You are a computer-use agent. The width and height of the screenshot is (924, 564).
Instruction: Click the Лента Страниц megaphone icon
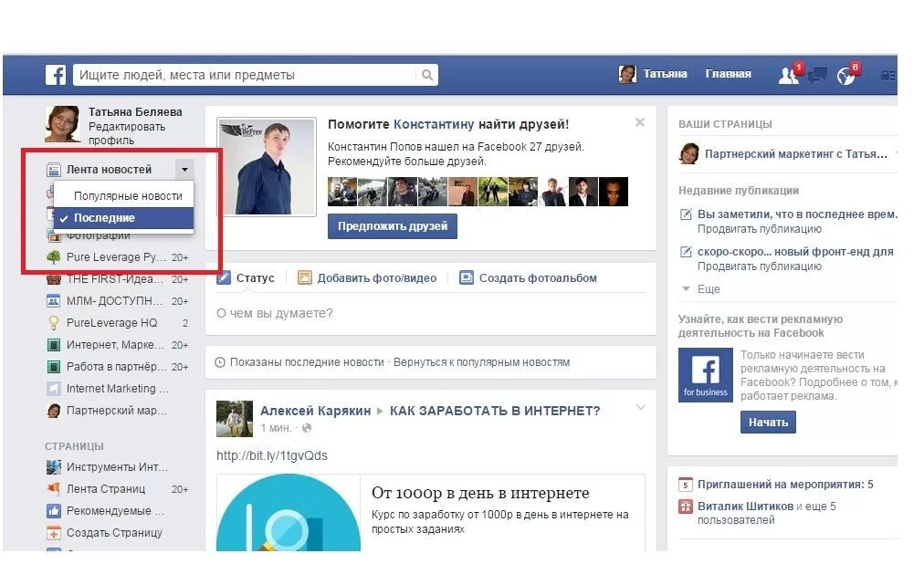click(54, 488)
